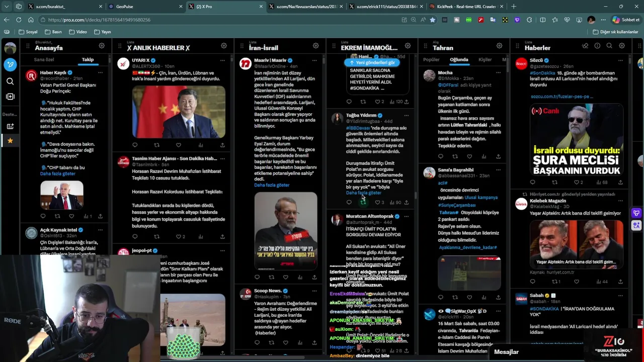Switch to the Kişiler tab in Tahran
This screenshot has width=644, height=362.
pos(485,60)
